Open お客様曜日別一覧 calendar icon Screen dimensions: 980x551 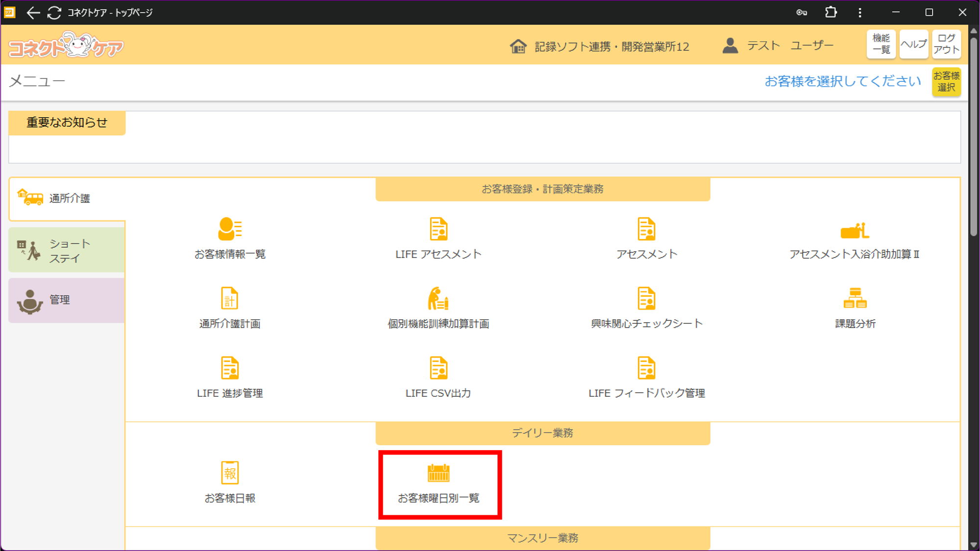coord(438,473)
